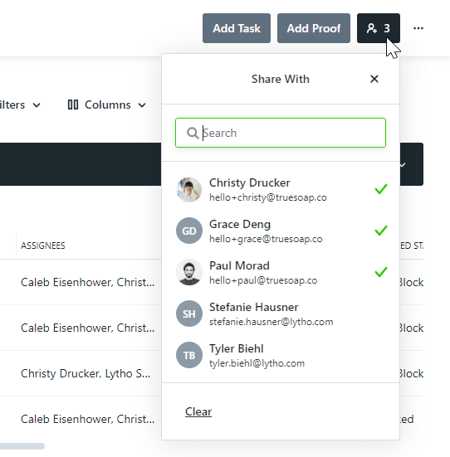450x457 pixels.
Task: Click Paul Morad's profile photo
Action: pos(189,272)
